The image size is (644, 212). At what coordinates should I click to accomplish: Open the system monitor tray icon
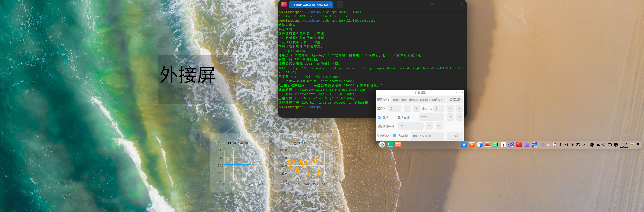[592, 145]
